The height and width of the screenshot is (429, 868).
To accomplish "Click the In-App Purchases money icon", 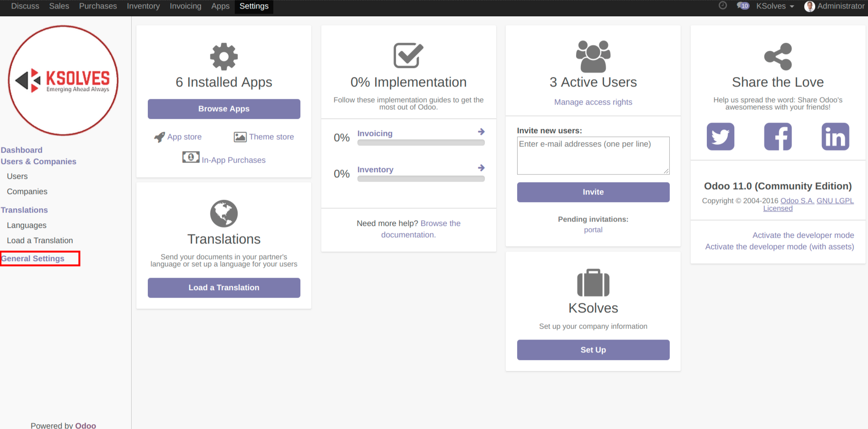I will click(x=191, y=157).
